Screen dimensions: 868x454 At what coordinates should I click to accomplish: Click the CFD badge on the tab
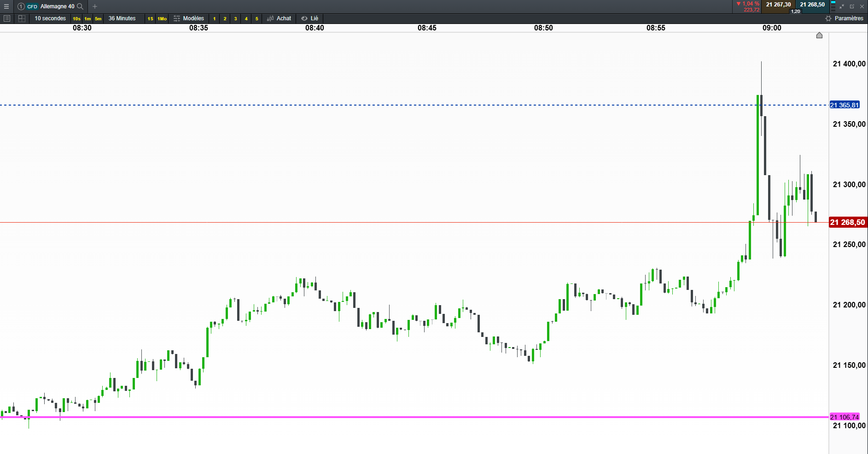click(32, 6)
